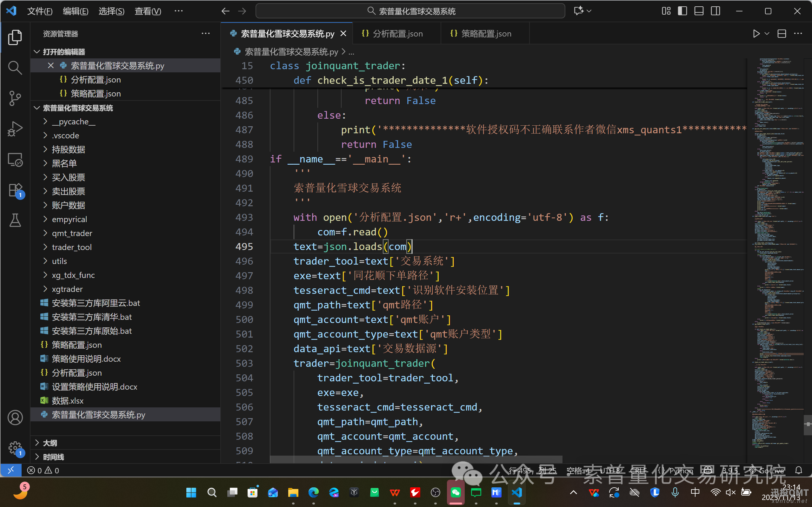
Task: Click the errors and warnings status indicator
Action: pos(43,471)
